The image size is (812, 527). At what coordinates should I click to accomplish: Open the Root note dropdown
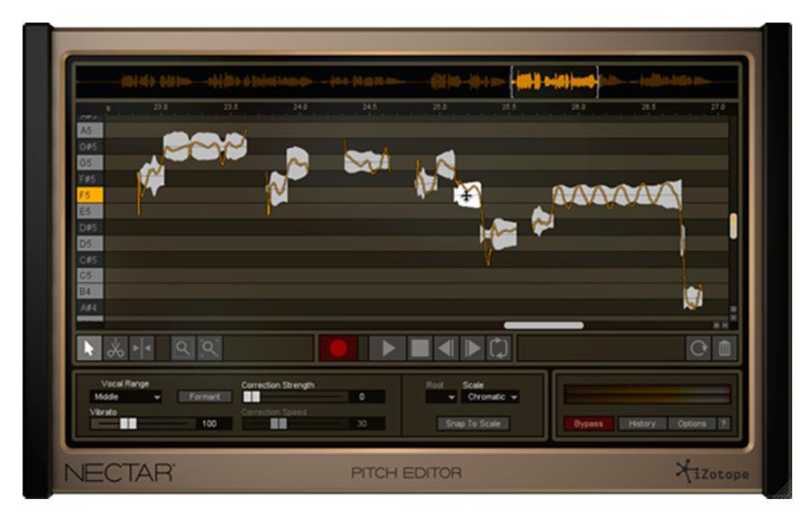coord(441,397)
